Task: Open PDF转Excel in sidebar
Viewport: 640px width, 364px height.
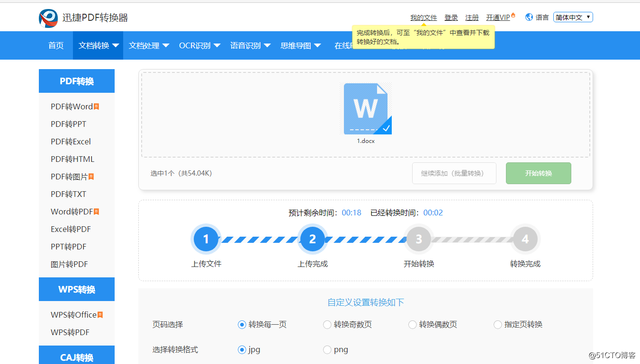Action: coord(71,142)
